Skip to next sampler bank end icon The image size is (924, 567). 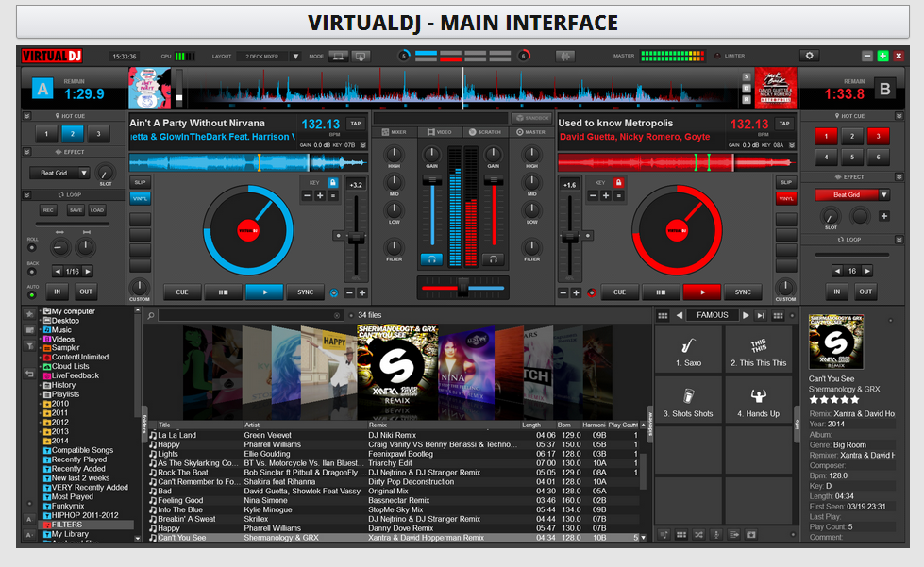[x=761, y=316]
